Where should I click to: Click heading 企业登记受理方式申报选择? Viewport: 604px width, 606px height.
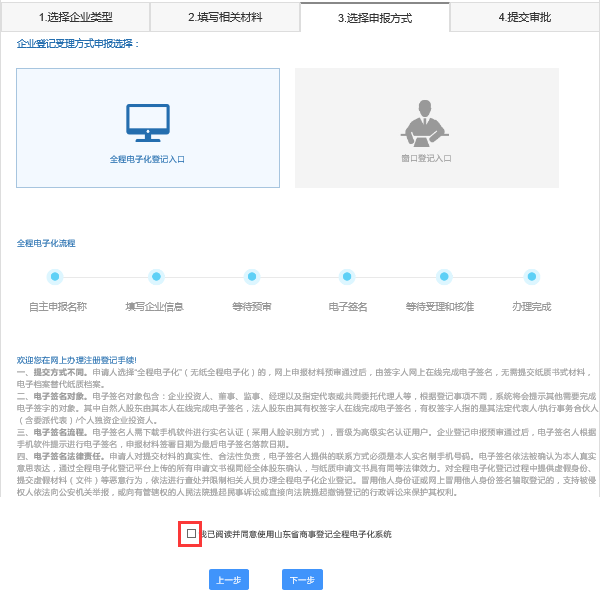tap(78, 44)
